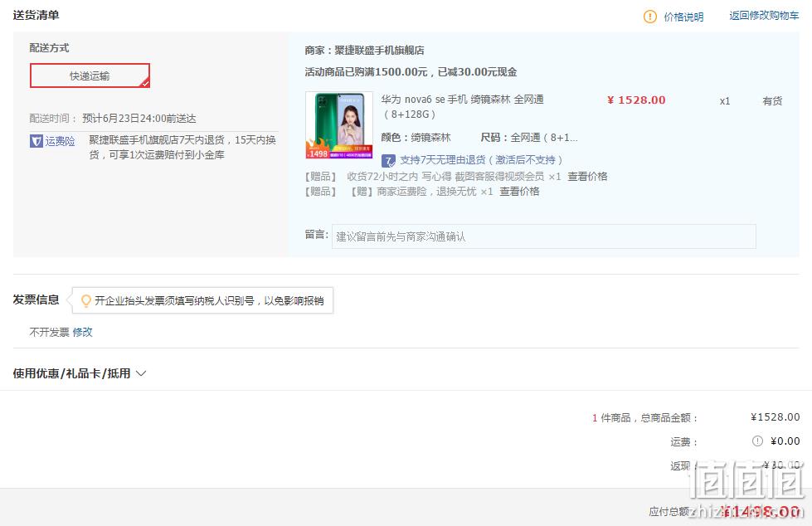Screen dimensions: 812x526
Task: Click 查看价格 for the 商家运费险 gift
Action: [519, 192]
